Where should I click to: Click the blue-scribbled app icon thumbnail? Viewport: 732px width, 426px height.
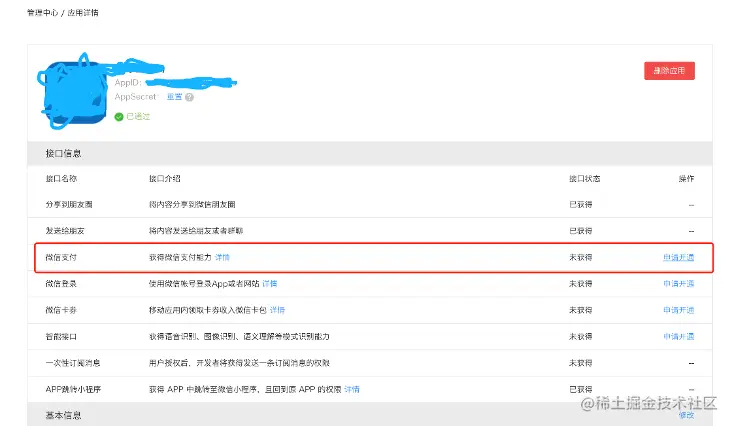(x=76, y=92)
